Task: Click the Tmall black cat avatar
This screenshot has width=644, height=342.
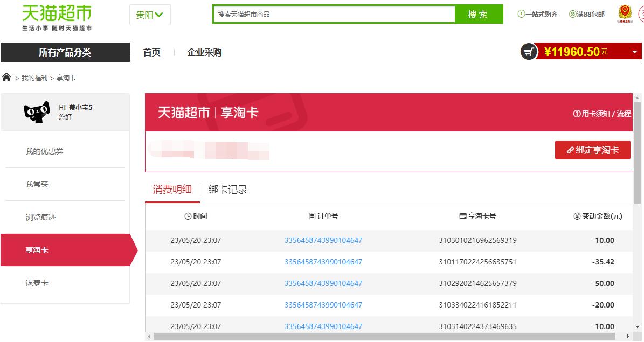Action: tap(37, 111)
